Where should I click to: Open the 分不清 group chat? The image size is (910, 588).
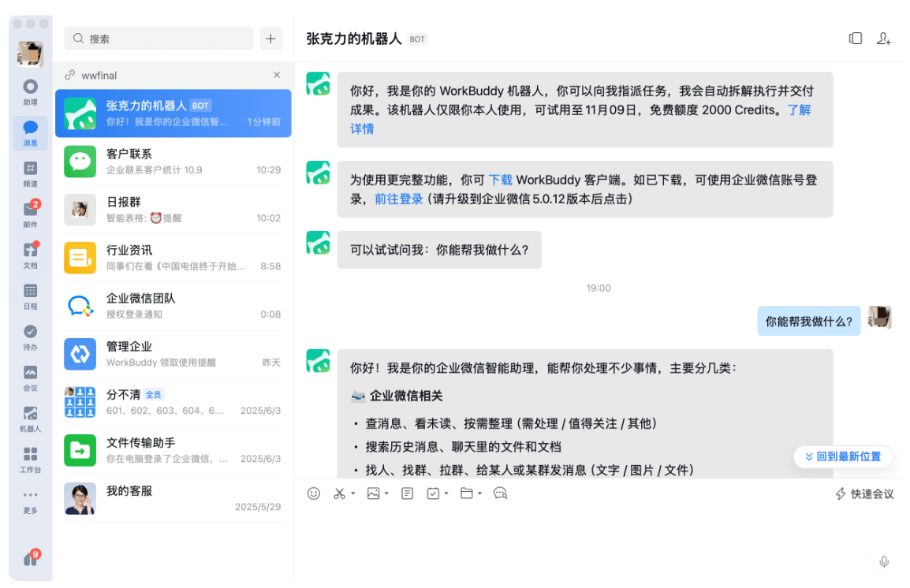point(173,402)
